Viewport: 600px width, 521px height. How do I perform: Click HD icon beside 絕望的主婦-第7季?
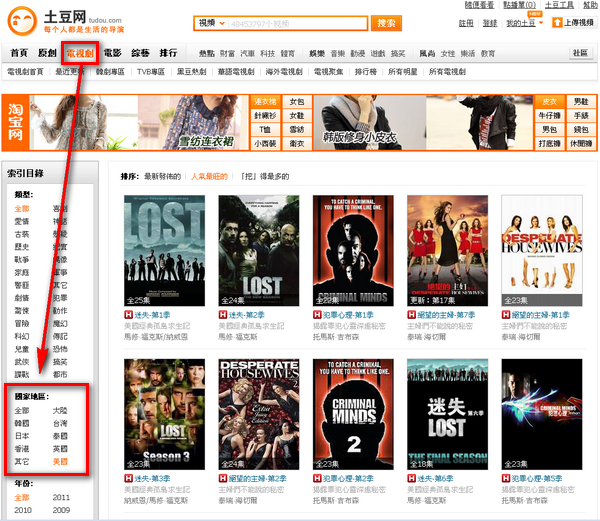[x=411, y=315]
